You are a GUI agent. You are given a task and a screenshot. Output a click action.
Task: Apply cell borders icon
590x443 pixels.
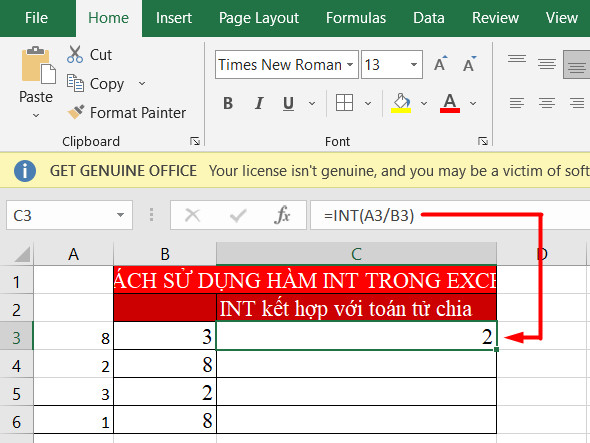click(x=344, y=103)
